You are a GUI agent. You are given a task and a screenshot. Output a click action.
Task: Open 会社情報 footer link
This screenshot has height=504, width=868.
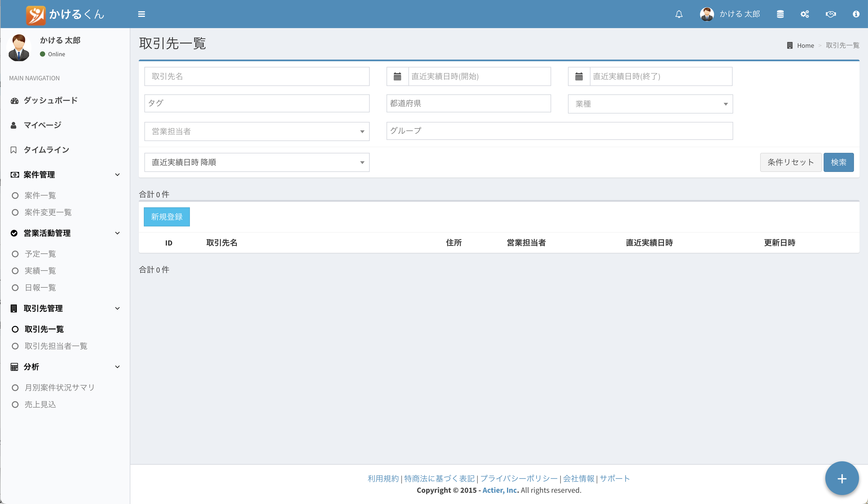[x=579, y=478]
